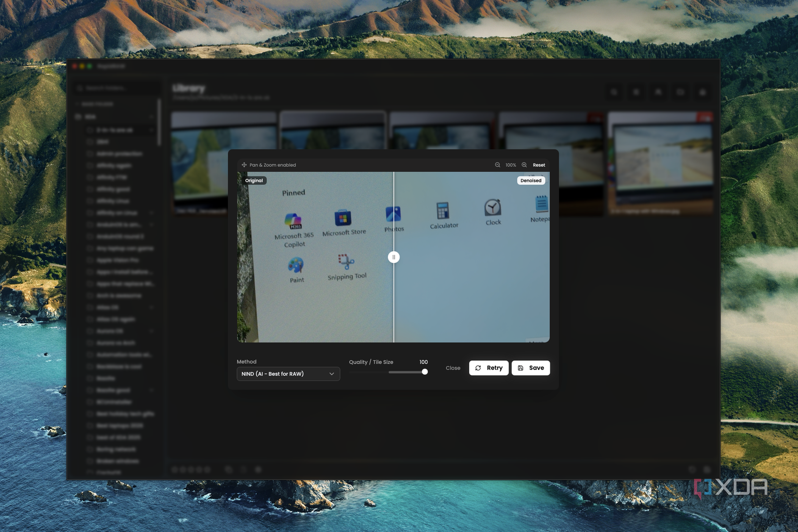Click the Original label badge
This screenshot has width=798, height=532.
click(254, 180)
